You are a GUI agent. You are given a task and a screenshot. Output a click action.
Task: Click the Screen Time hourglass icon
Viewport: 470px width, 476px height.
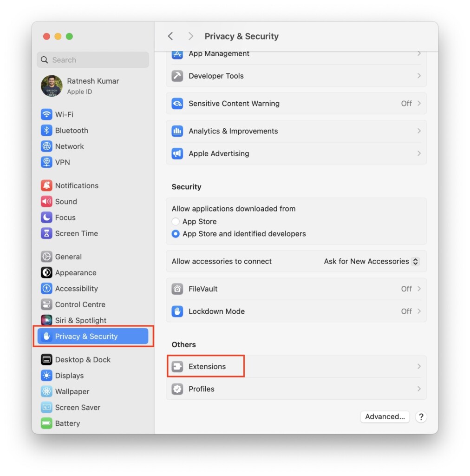[46, 233]
